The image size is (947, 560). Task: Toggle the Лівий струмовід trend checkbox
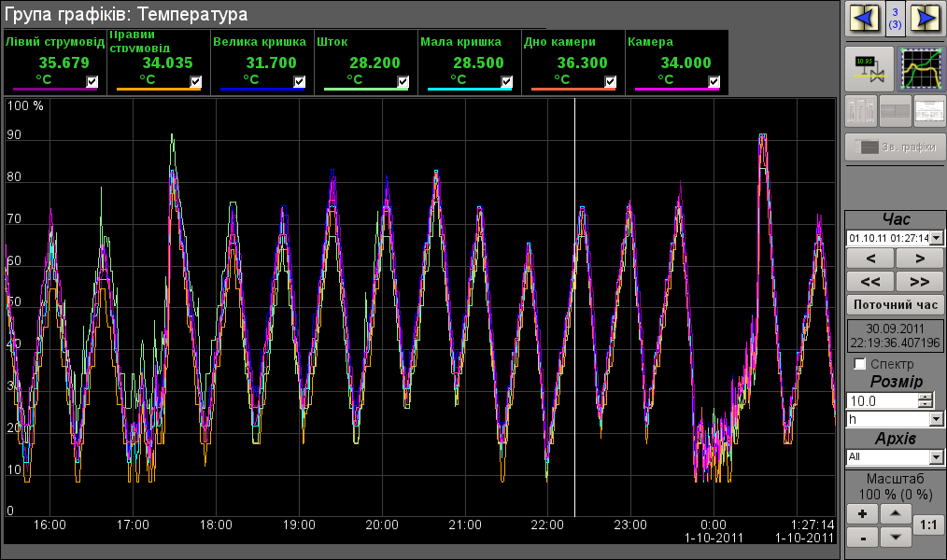click(92, 82)
